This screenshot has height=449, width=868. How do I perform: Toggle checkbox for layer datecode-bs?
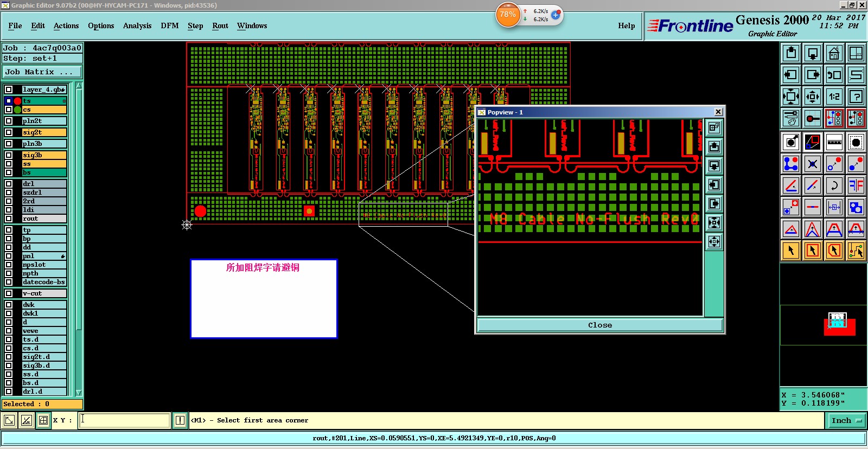9,282
